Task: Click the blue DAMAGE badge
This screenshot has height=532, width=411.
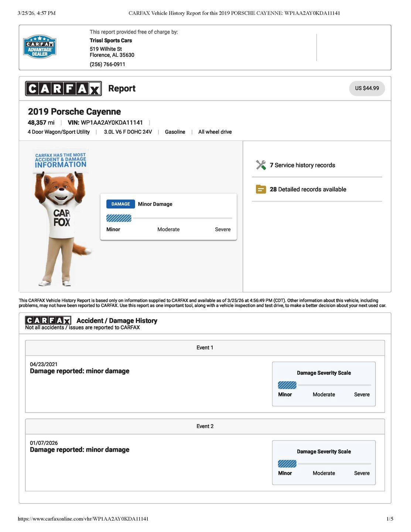Action: [120, 204]
